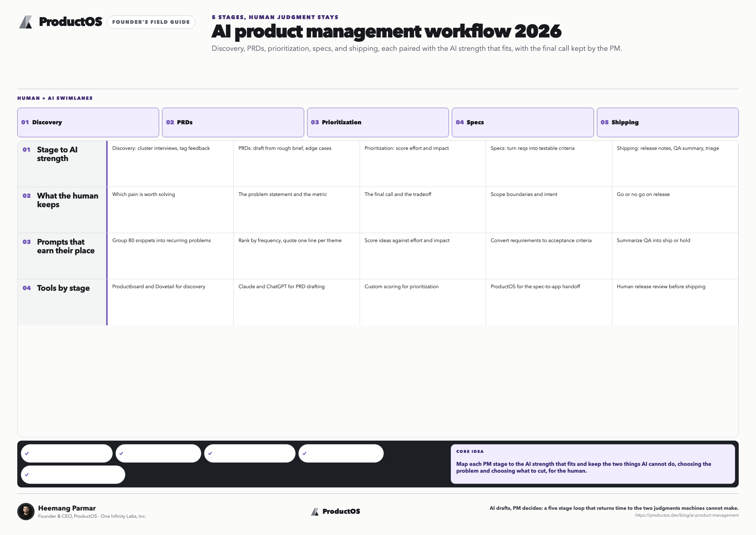Click the ProductOS logo mark in header
The image size is (756, 535).
[26, 22]
